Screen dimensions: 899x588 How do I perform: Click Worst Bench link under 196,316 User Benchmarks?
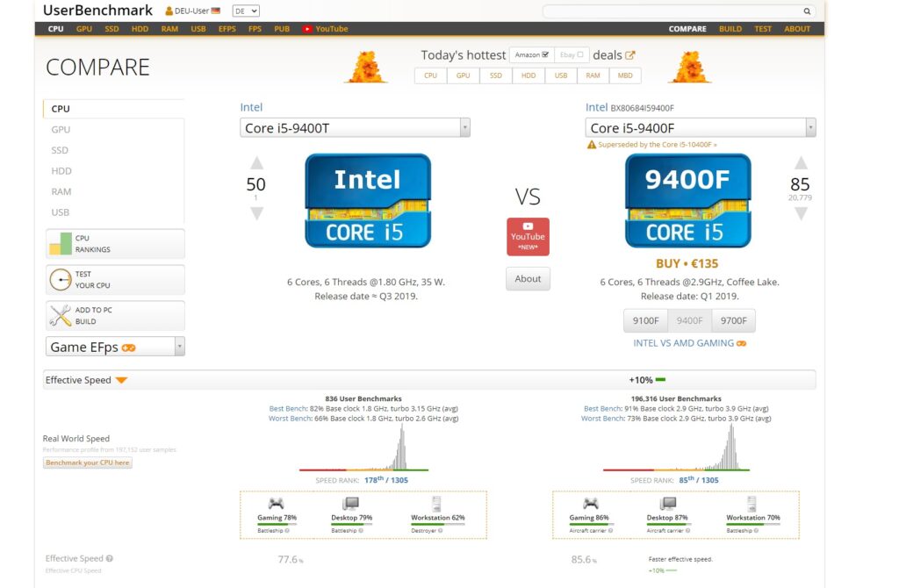coord(601,419)
